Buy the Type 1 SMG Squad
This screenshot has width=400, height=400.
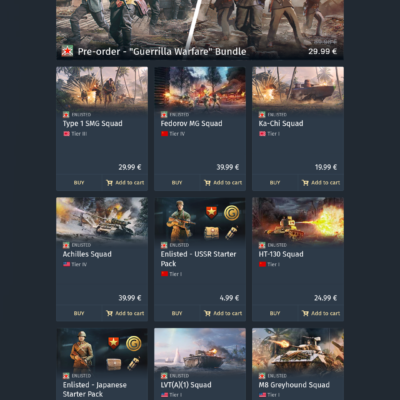(x=79, y=183)
